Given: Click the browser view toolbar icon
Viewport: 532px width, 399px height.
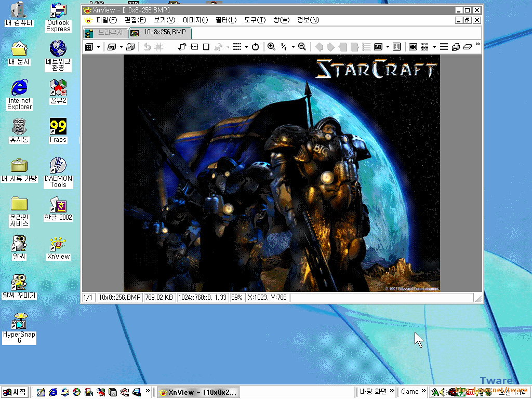Looking at the screenshot, I should 89,47.
